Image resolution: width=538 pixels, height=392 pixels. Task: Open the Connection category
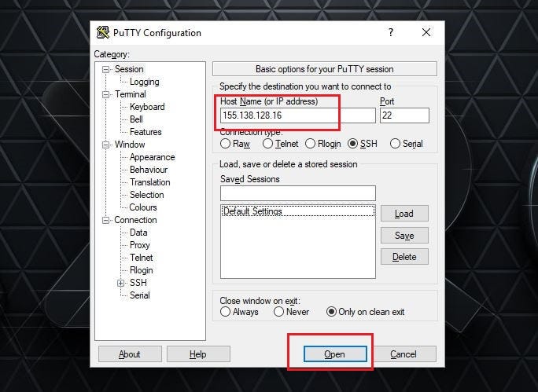pyautogui.click(x=135, y=220)
